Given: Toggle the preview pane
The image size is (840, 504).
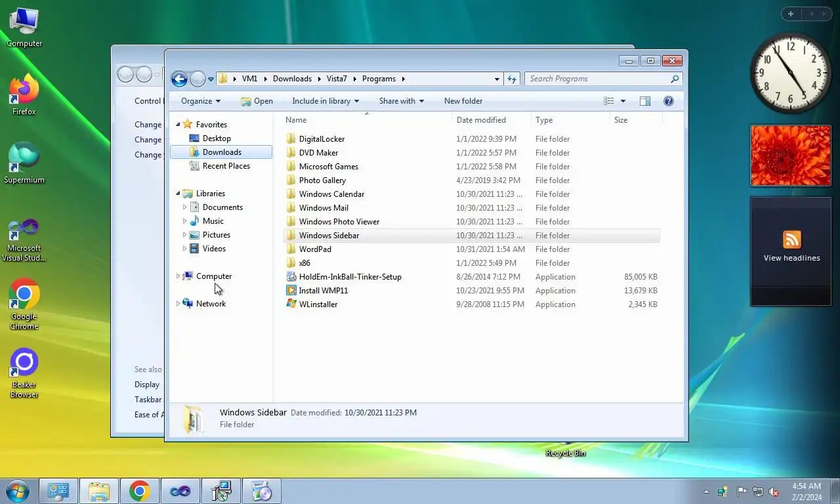Looking at the screenshot, I should click(645, 101).
